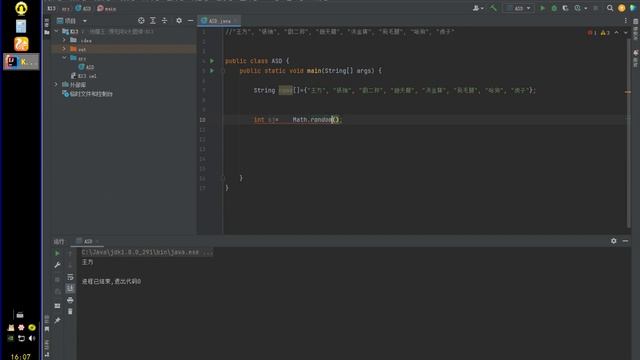Expand the orange out folder in tree
Viewport: 640px width, 360px height.
[x=64, y=49]
